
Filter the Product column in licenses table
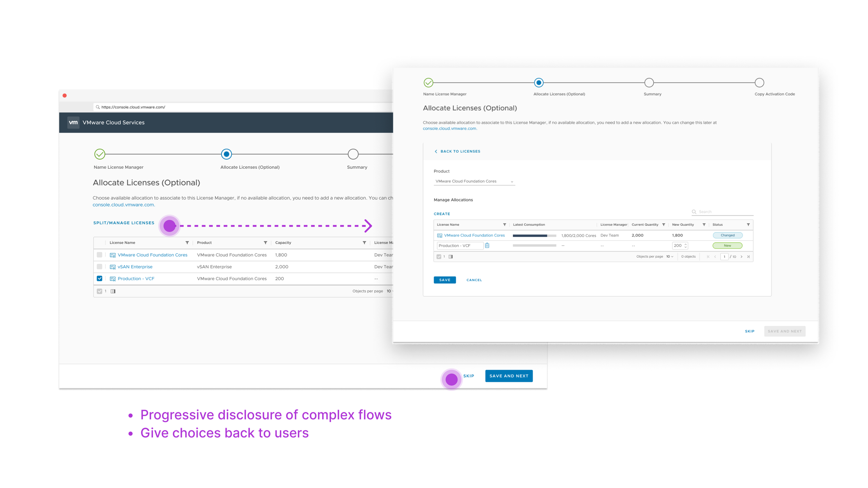[265, 243]
